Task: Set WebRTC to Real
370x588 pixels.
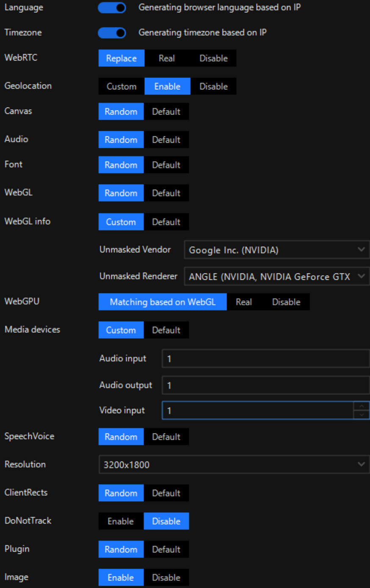Action: [166, 58]
